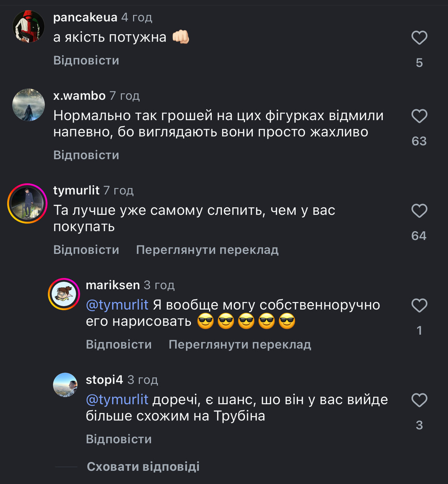The height and width of the screenshot is (484, 448).
Task: Open stopi4's profile picture
Action: click(x=65, y=385)
